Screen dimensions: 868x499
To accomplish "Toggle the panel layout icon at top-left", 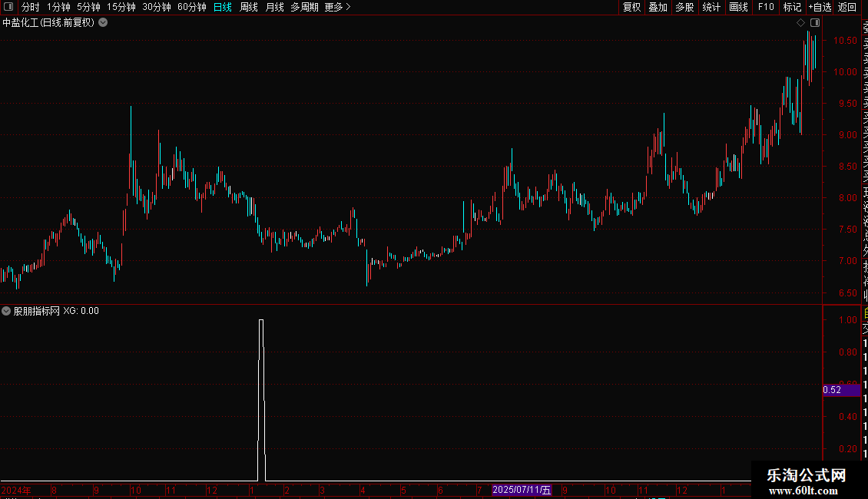I will pos(8,7).
